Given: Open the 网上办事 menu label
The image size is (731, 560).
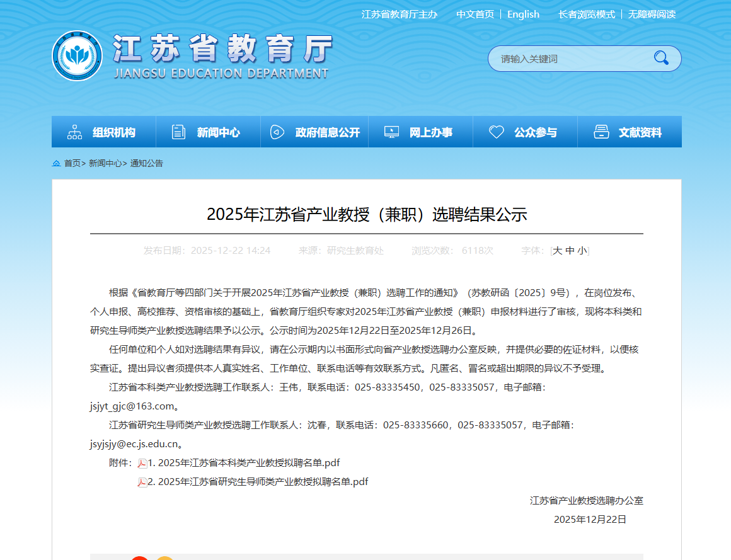Looking at the screenshot, I should coord(431,132).
